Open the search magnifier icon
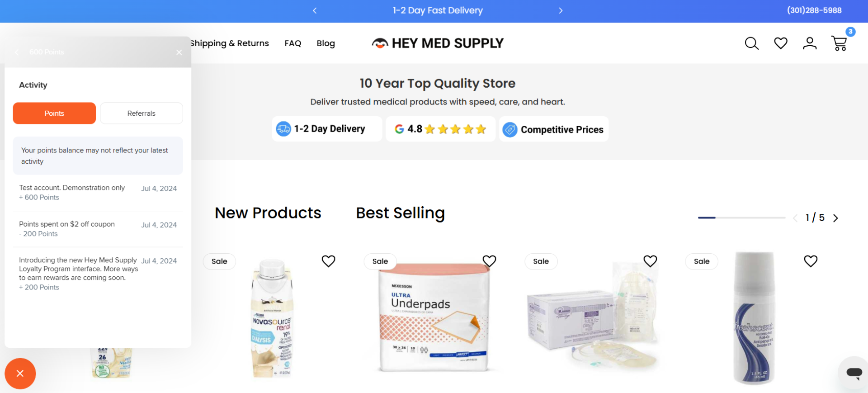Image resolution: width=868 pixels, height=393 pixels. click(x=751, y=43)
